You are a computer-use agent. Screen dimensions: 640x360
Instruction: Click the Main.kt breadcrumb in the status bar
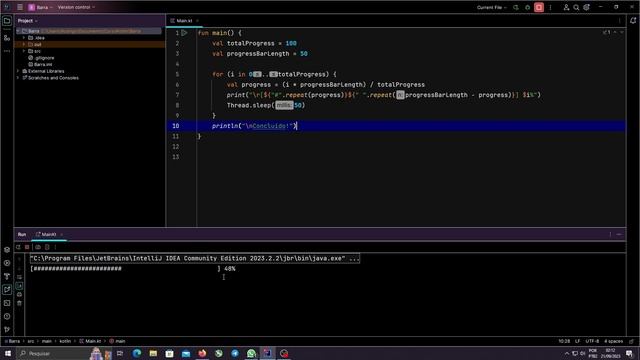pos(90,341)
